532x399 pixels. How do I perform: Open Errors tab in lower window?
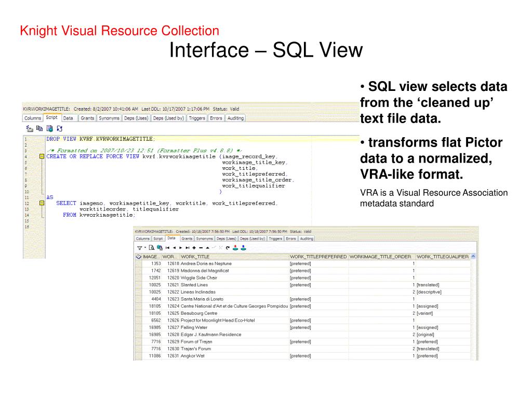click(x=291, y=238)
